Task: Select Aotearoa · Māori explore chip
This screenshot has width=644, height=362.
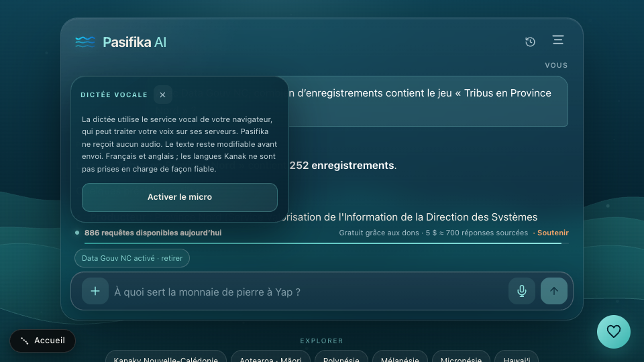Action: point(270,357)
